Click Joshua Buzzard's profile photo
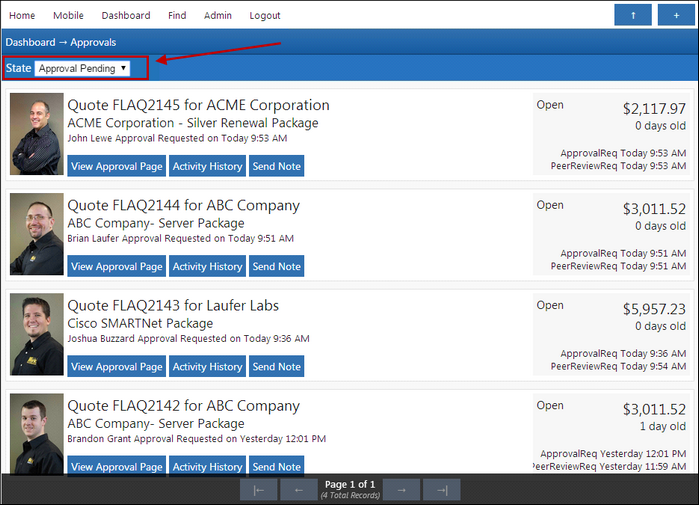Screen dimensions: 699x505 tap(37, 334)
